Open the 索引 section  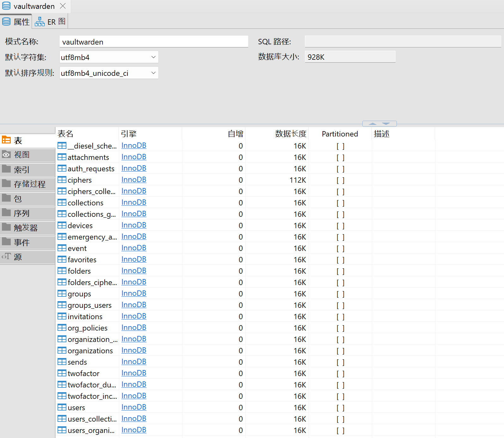pyautogui.click(x=28, y=170)
